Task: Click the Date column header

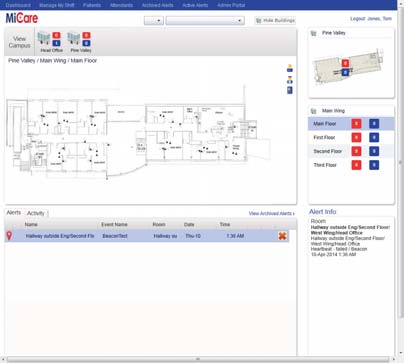Action: click(x=189, y=225)
